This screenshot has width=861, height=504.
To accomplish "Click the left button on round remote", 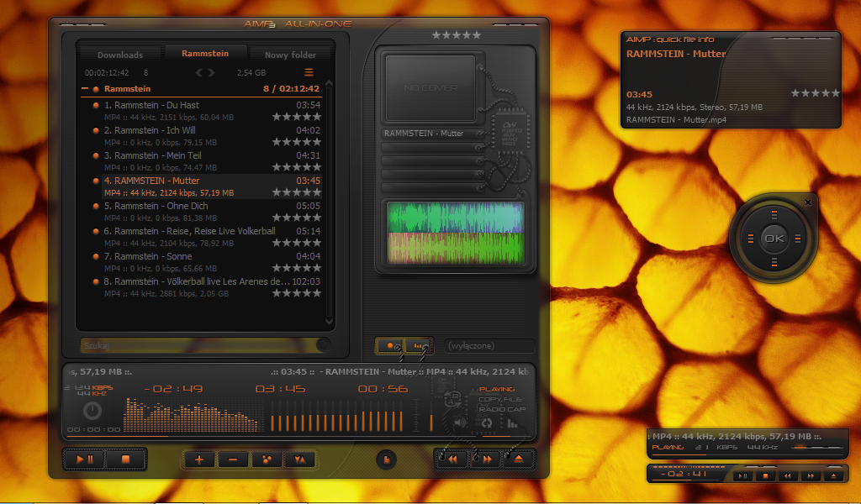I will 750,239.
